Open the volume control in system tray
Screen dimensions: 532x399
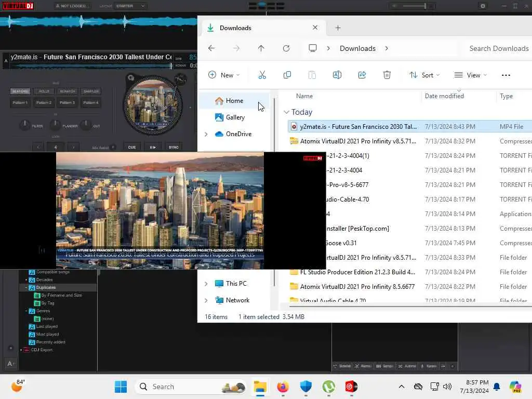click(x=447, y=387)
